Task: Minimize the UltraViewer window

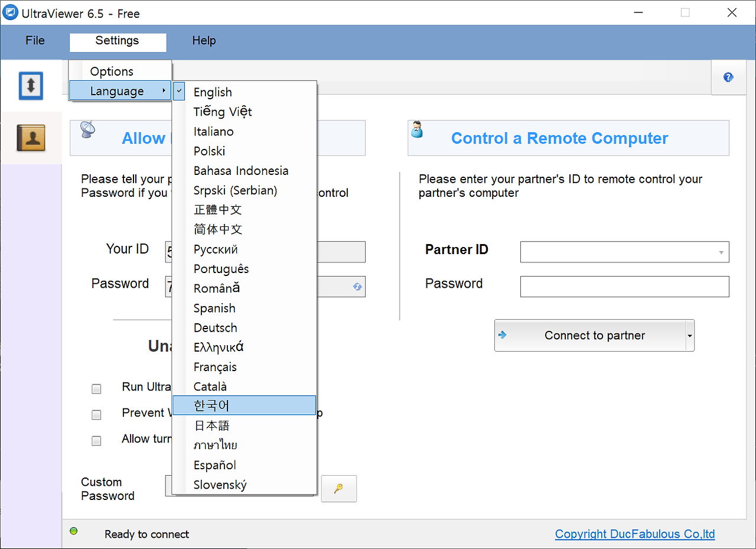Action: pos(638,12)
